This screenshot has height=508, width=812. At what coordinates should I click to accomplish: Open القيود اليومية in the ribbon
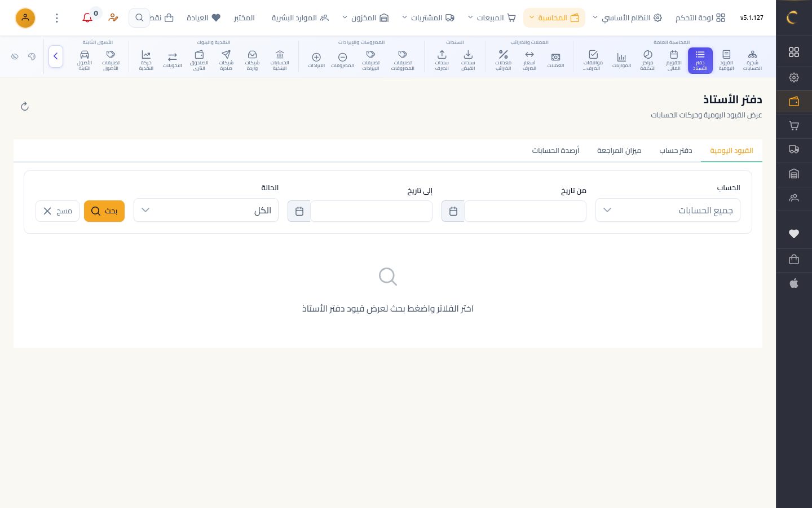[726, 60]
